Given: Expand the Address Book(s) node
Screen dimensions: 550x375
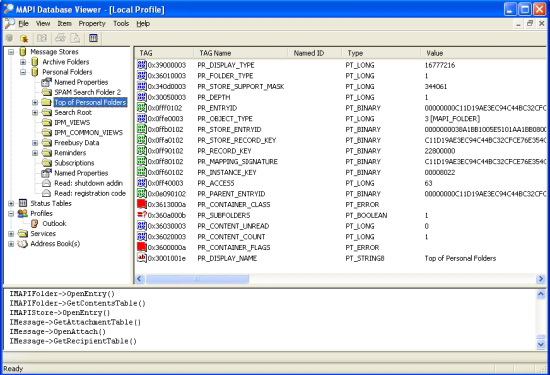Looking at the screenshot, I should (x=11, y=244).
